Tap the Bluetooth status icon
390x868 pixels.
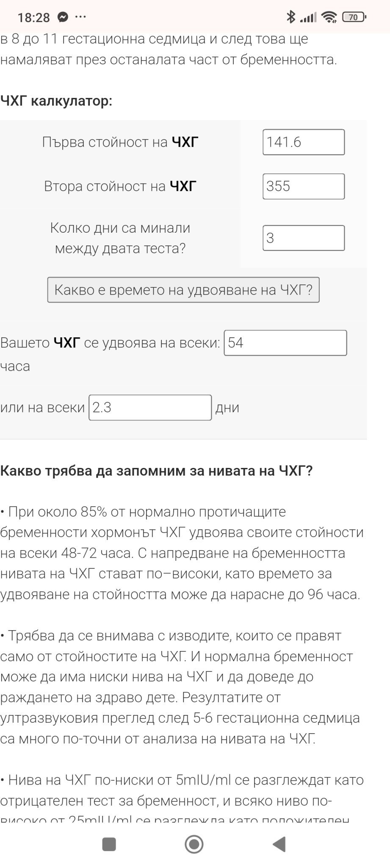[290, 17]
